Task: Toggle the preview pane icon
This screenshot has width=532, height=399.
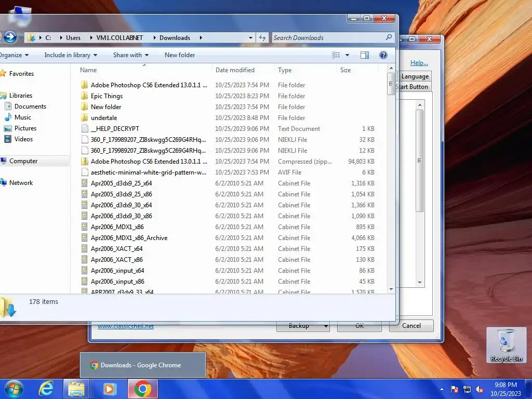Action: tap(365, 55)
